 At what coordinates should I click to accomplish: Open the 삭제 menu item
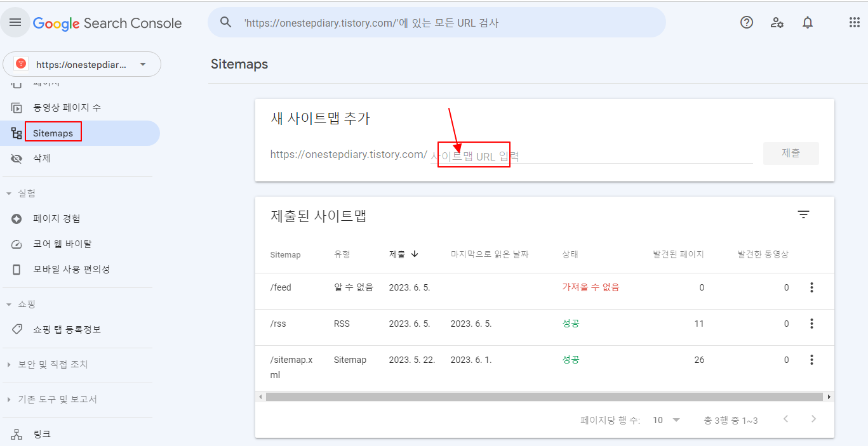[42, 159]
